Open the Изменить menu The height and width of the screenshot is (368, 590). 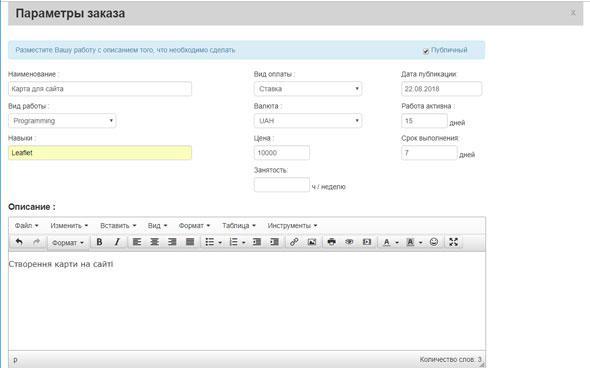[69, 225]
